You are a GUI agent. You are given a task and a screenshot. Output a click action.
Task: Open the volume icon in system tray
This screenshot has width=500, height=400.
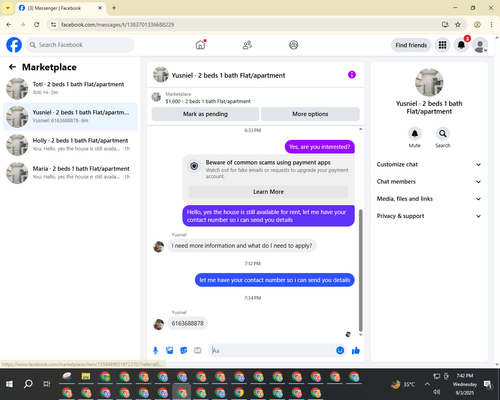(x=436, y=392)
